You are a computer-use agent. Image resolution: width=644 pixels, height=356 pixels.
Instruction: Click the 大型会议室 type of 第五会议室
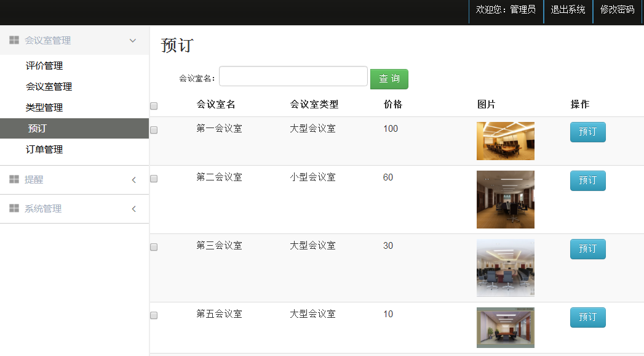313,314
